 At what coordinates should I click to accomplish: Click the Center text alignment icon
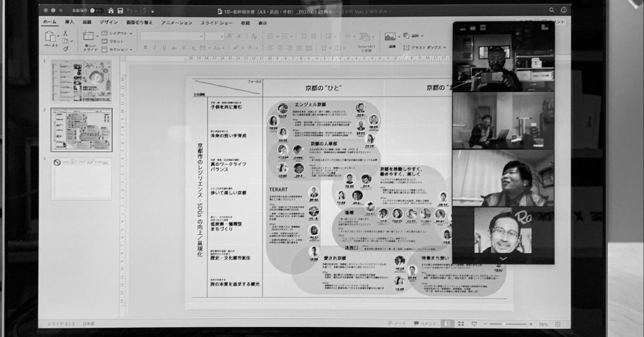tap(280, 48)
